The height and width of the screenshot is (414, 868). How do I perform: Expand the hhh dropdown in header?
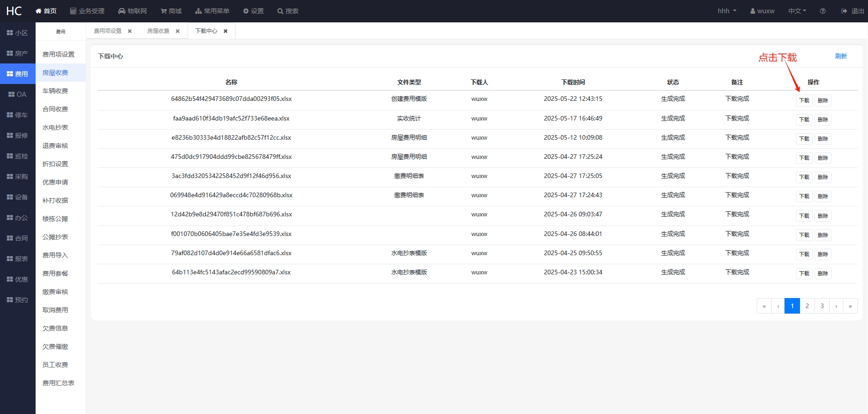[x=727, y=11]
